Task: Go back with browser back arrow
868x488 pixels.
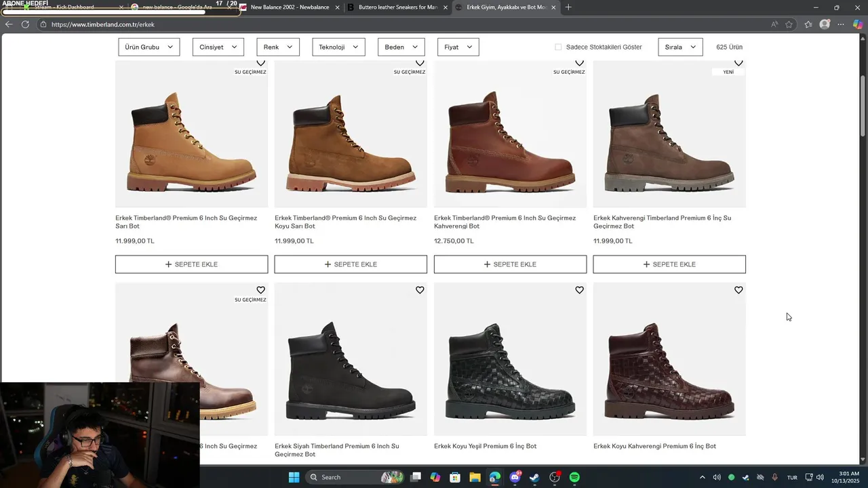Action: [x=9, y=24]
